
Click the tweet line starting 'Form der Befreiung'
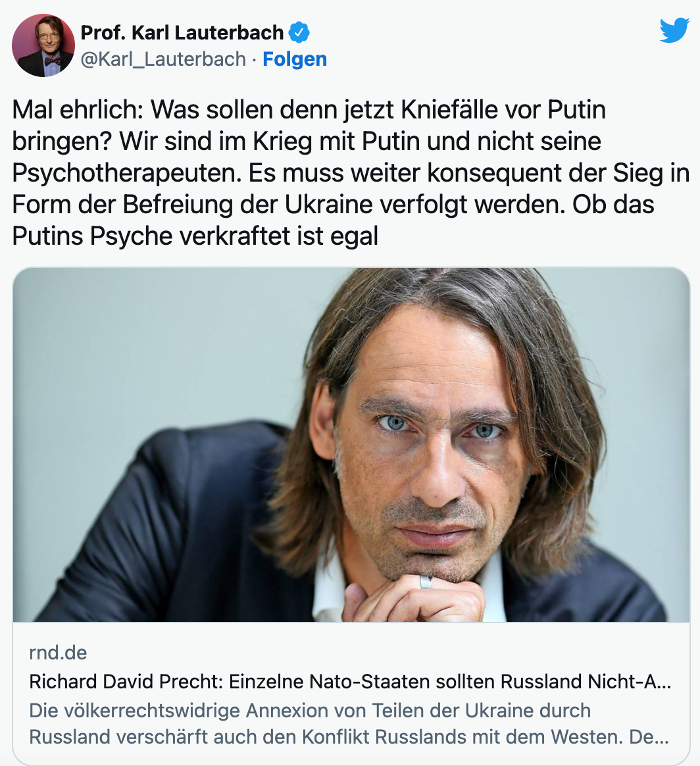point(333,205)
